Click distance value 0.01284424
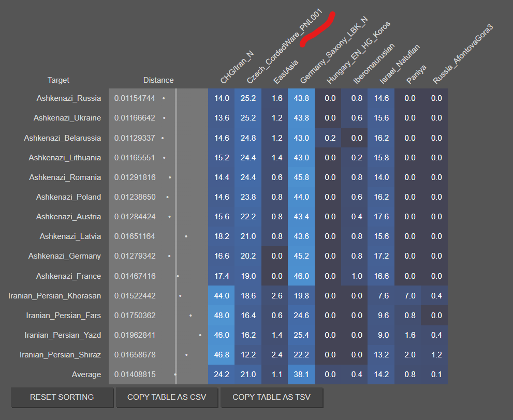The height and width of the screenshot is (420, 513). [x=135, y=217]
